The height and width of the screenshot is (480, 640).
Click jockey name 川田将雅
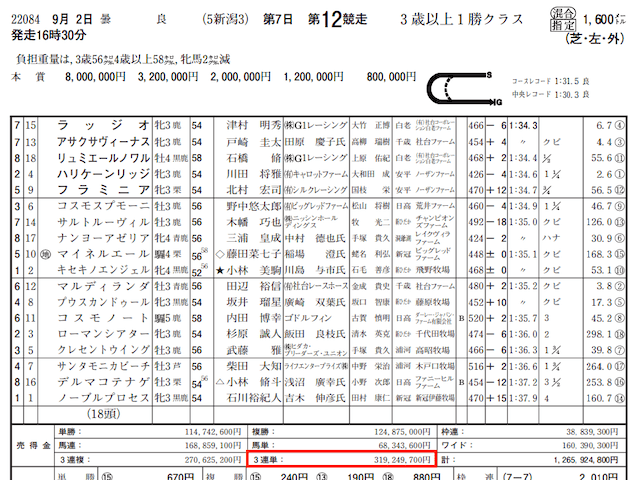tap(253, 174)
